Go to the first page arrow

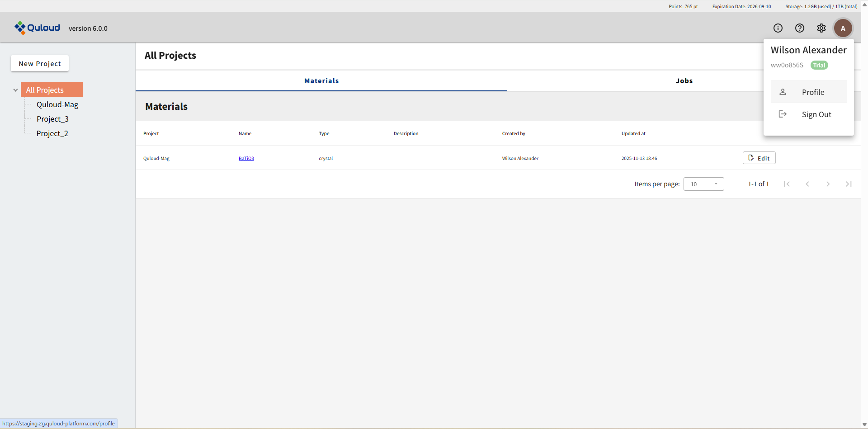coord(787,184)
